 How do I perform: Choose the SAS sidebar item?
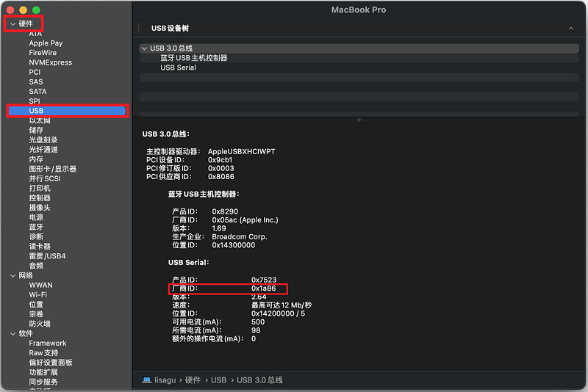(x=36, y=82)
